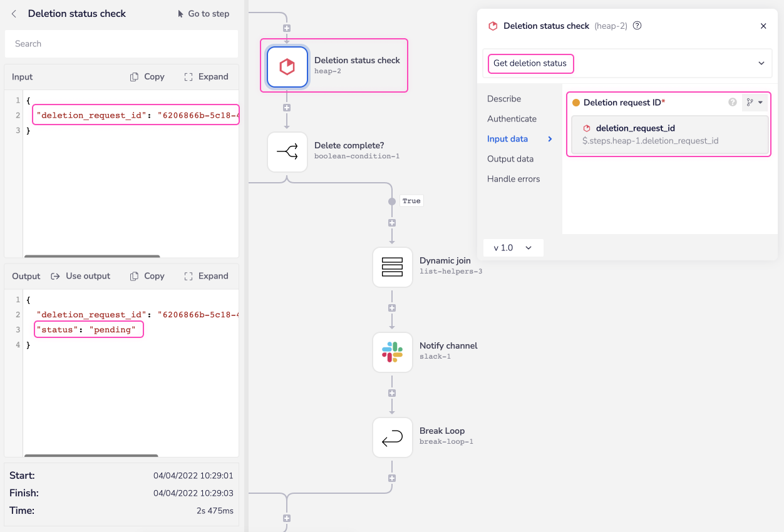Open the v 1.0 version dropdown
784x532 pixels.
point(513,248)
